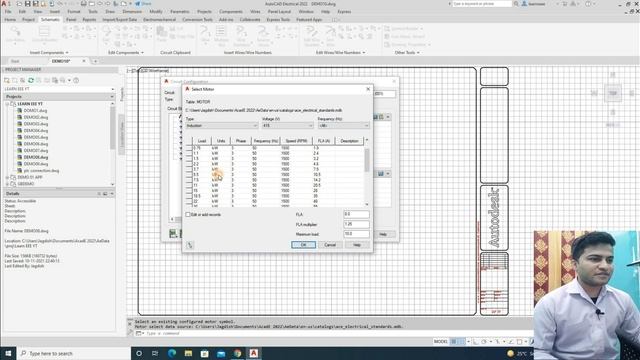Select the 22 kW motor row

pos(274,201)
